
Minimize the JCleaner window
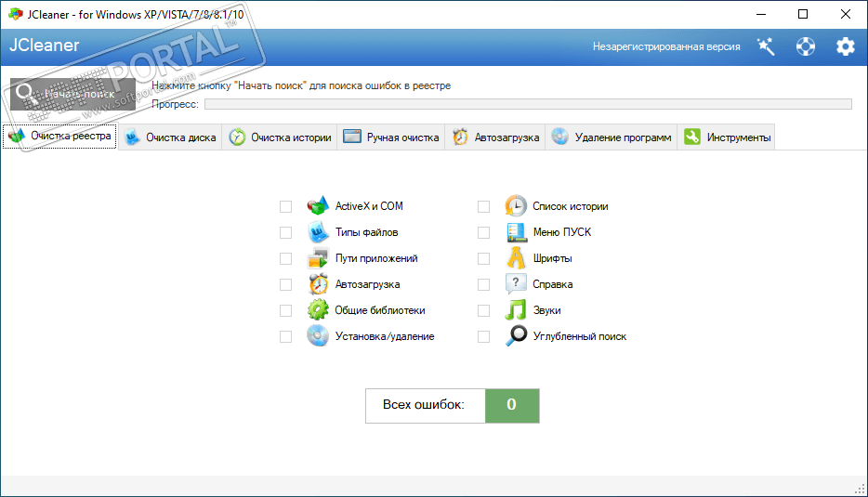(761, 14)
